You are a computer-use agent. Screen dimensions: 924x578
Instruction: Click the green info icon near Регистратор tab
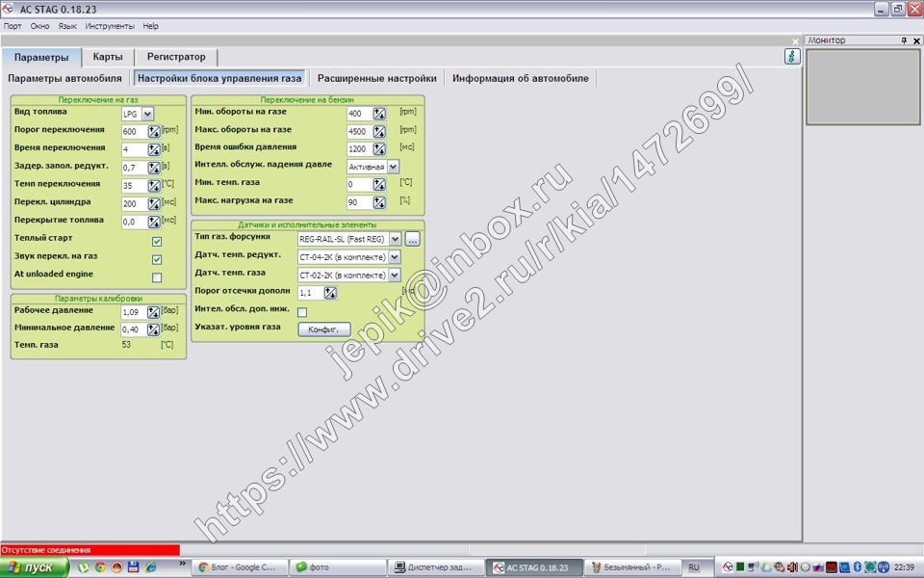click(792, 57)
